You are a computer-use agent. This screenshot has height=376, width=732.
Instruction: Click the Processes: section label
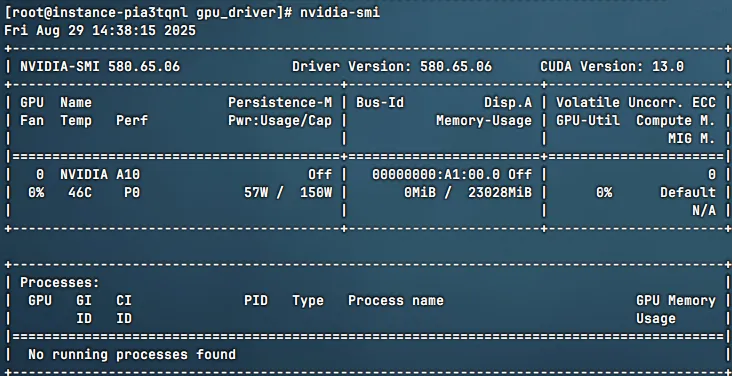[x=60, y=283]
